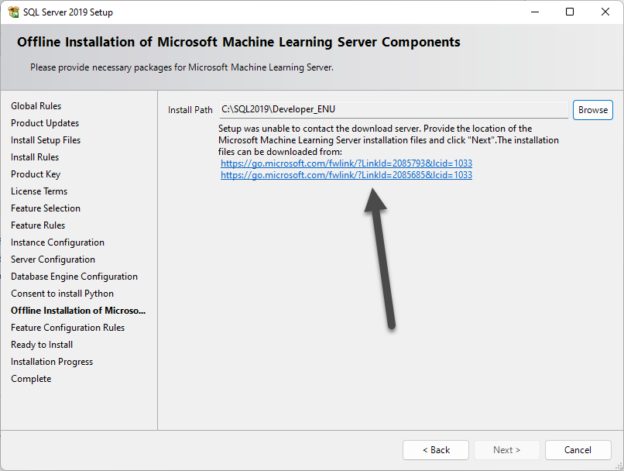Select Instance Configuration step

[56, 242]
